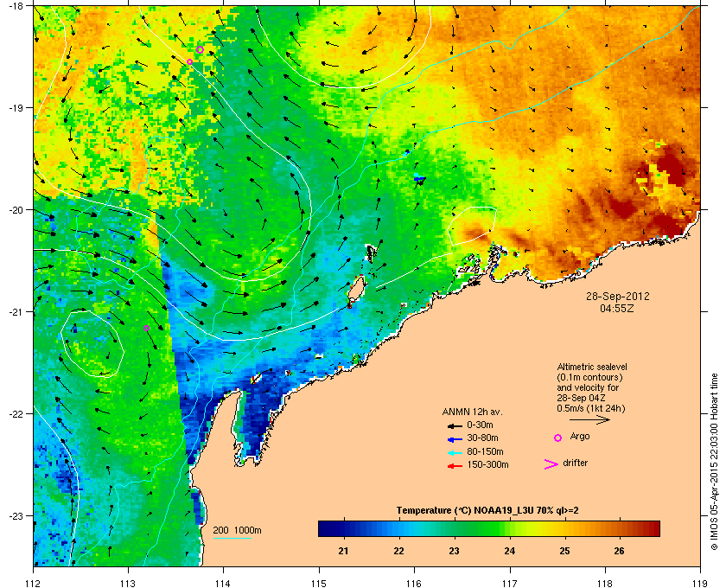Click the colorbar at 24 degrees
The image size is (726, 588).
pos(509,528)
